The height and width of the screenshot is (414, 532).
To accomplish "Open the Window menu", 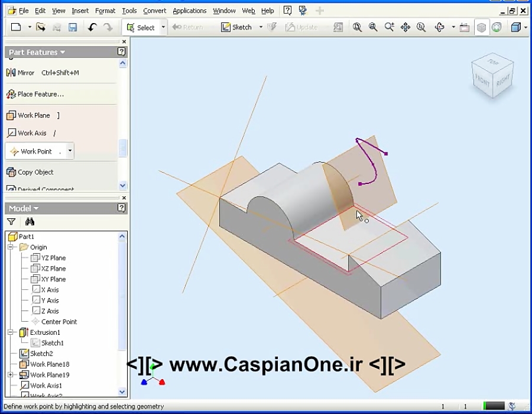I will tap(224, 11).
